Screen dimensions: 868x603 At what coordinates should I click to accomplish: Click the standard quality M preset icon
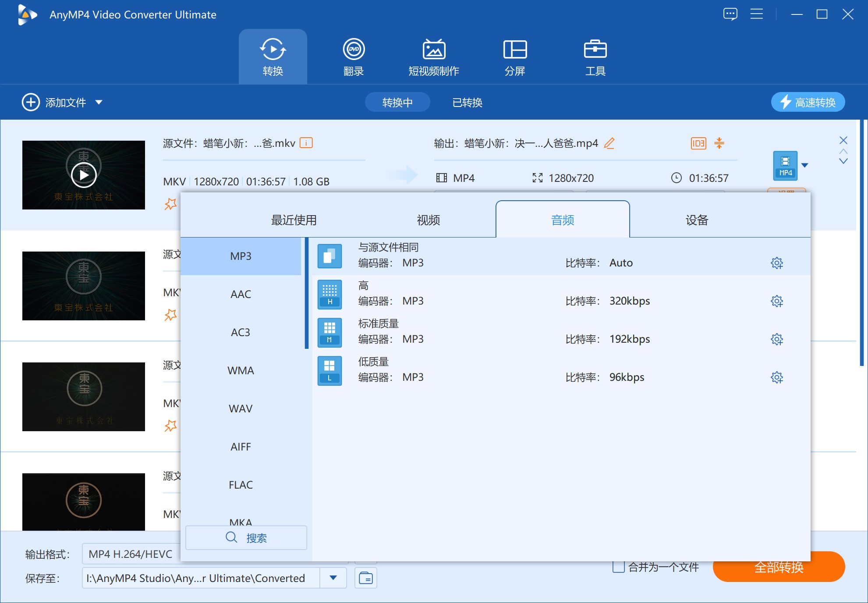(x=329, y=332)
